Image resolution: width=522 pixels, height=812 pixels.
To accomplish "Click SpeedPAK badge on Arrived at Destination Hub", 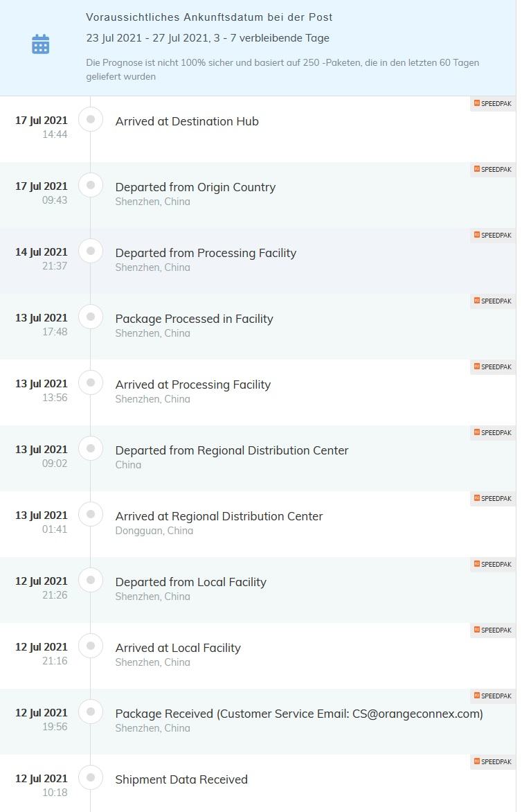I will point(492,103).
